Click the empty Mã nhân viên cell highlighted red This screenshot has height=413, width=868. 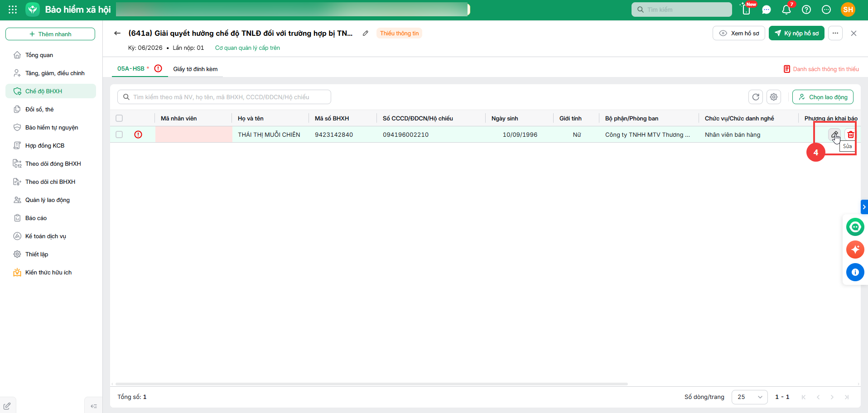tap(194, 134)
